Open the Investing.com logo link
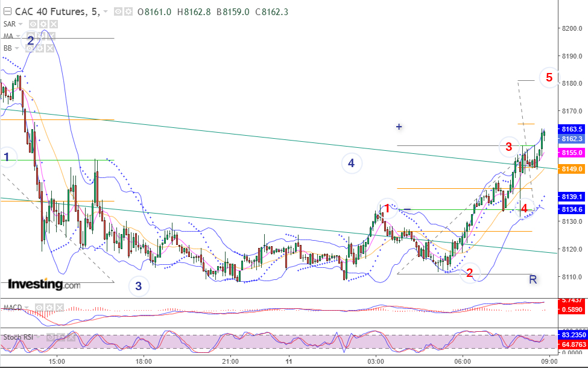Screen dimensions: 588x368 coord(44,284)
